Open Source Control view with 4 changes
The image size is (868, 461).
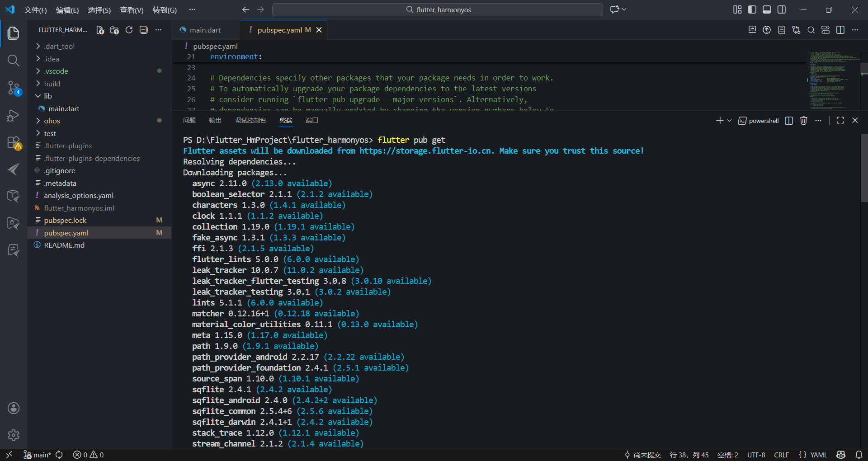click(x=14, y=88)
